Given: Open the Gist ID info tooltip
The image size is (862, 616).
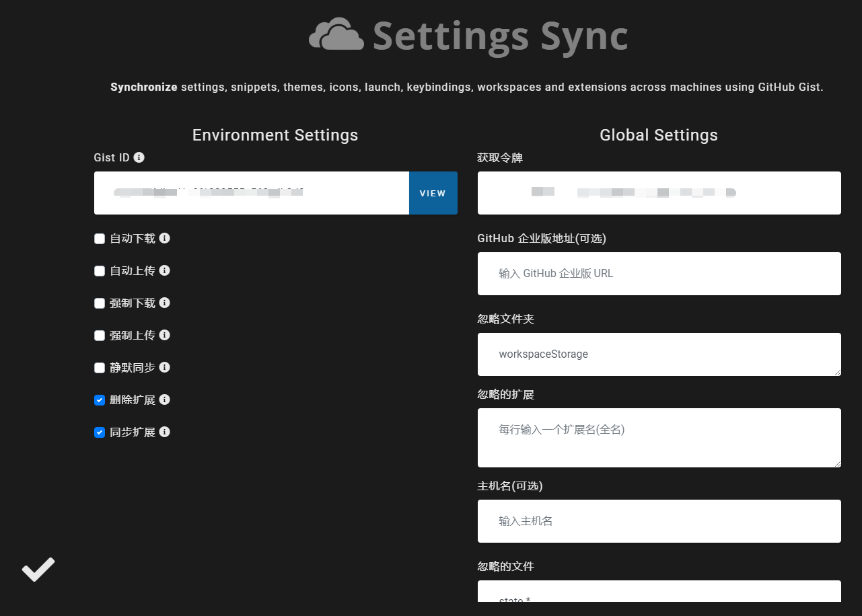Looking at the screenshot, I should click(x=139, y=157).
